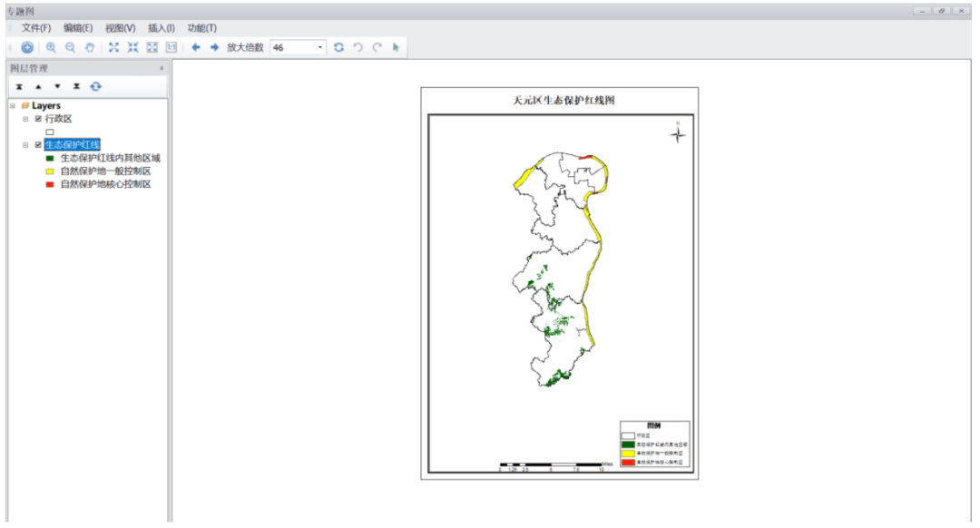Click the full extent view icon

152,47
